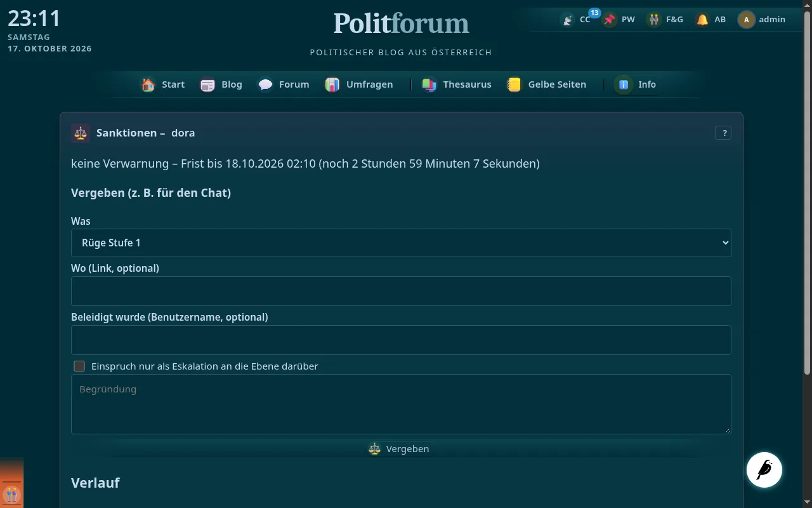Open Umfragen with the chart icon
Screen dimensions: 812x508
click(x=359, y=84)
